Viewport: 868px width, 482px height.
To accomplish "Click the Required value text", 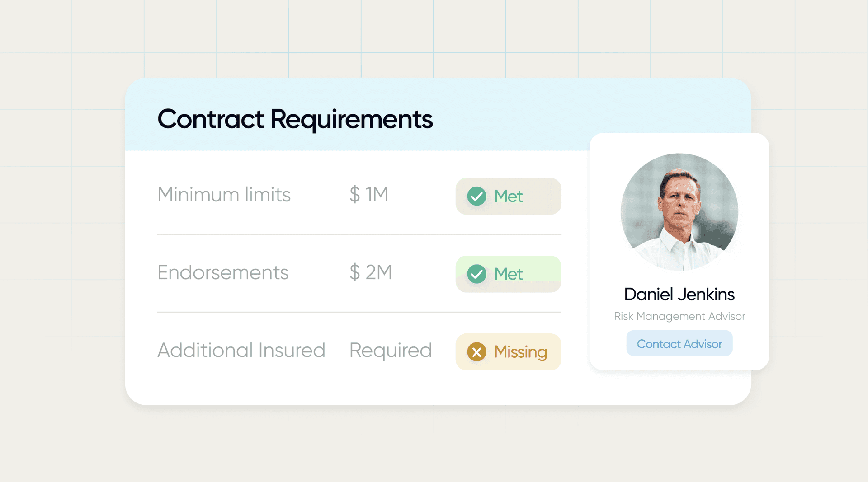I will (x=391, y=351).
